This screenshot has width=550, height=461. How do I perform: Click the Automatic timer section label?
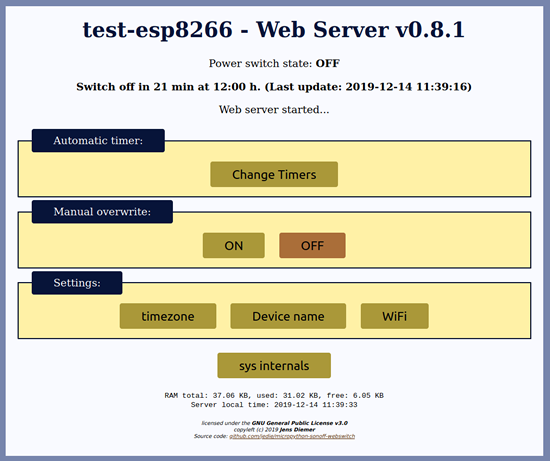point(98,141)
